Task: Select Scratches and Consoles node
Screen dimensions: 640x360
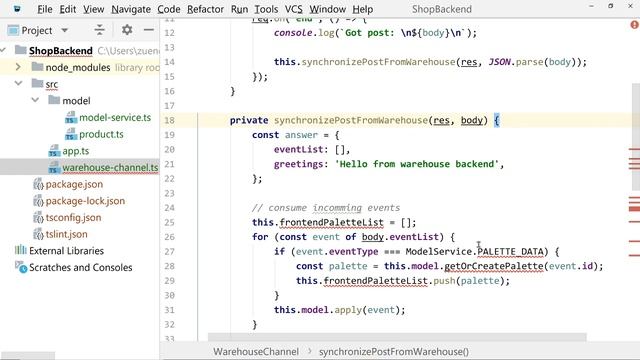Action: (x=80, y=268)
